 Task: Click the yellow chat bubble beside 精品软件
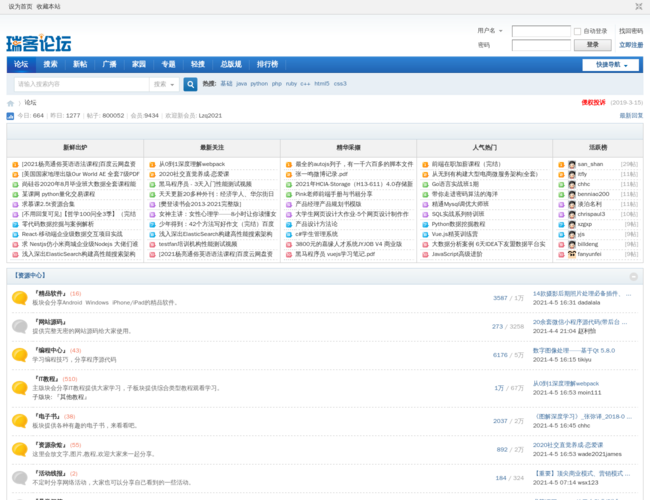(19, 298)
